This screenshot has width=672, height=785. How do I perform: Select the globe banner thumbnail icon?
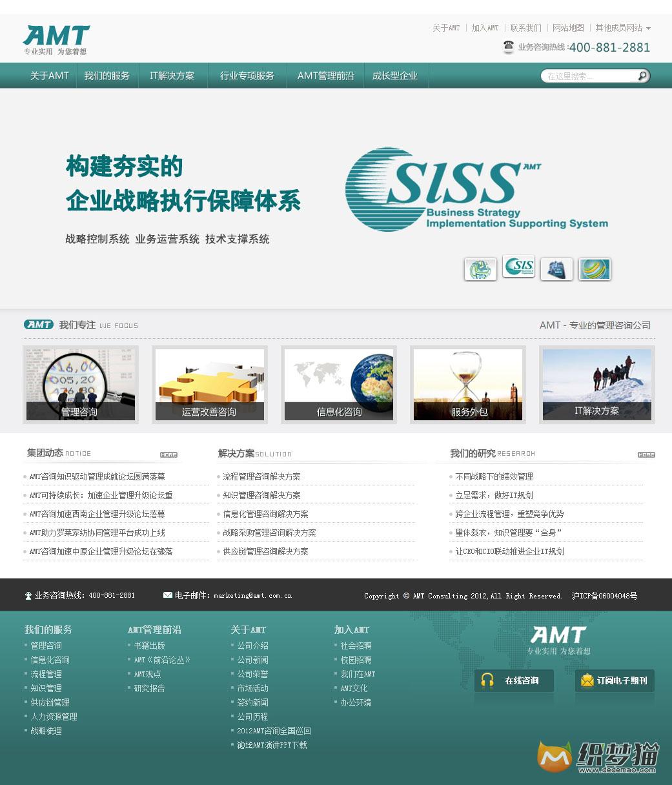[x=480, y=269]
